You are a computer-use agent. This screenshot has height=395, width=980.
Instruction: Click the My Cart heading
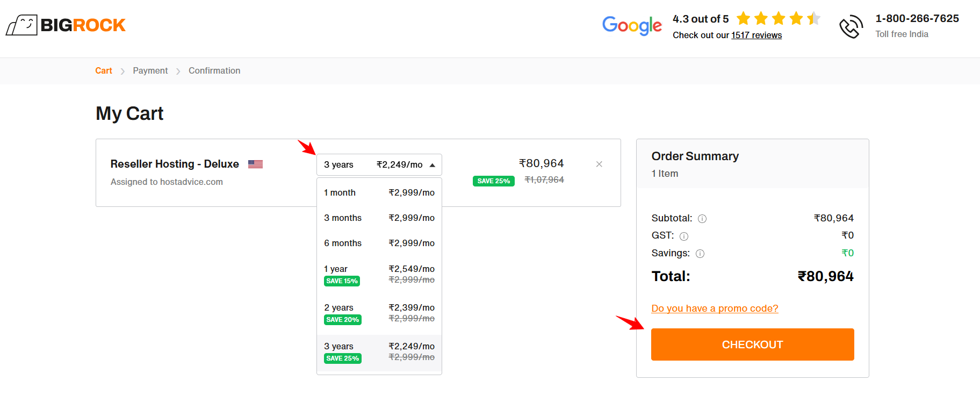[x=129, y=114]
